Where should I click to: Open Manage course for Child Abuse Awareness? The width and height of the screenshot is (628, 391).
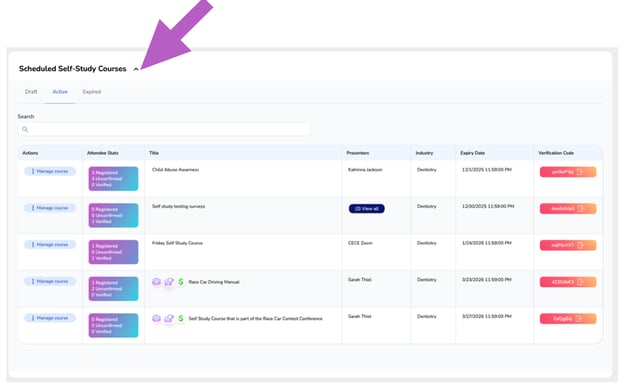click(x=50, y=171)
